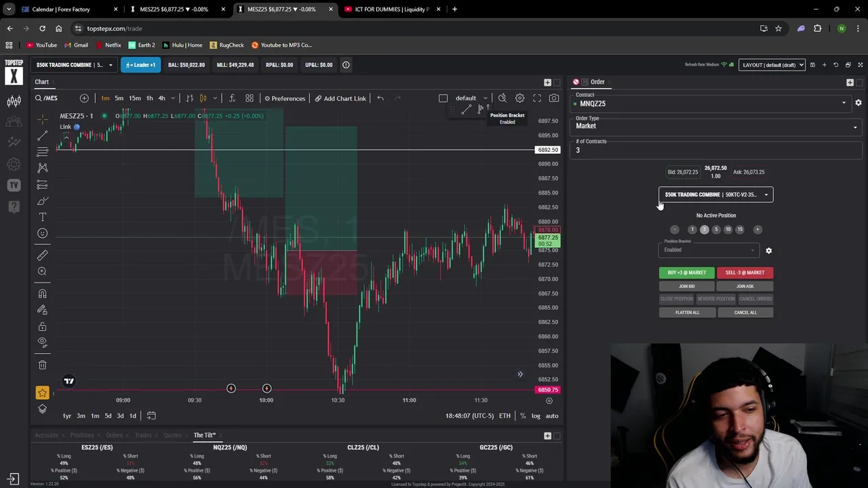Click the JOIN BID button
Image resolution: width=868 pixels, height=488 pixels.
[687, 286]
